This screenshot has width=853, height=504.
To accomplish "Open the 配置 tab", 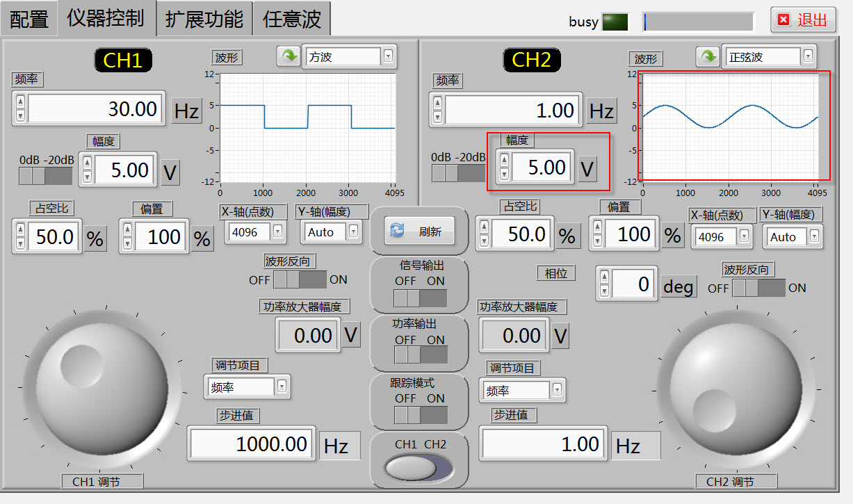I will click(29, 18).
